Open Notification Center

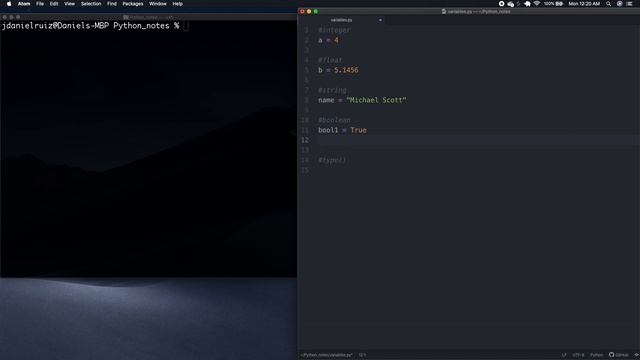(x=629, y=4)
